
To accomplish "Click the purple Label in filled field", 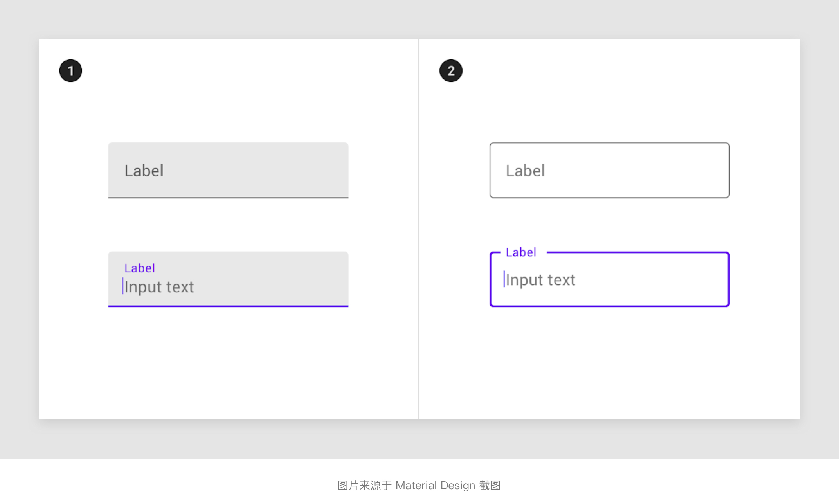I will point(140,268).
